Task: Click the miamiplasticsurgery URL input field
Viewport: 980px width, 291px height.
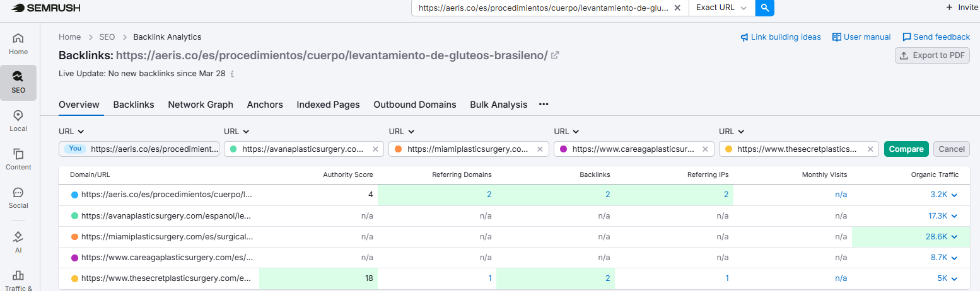Action: point(470,149)
